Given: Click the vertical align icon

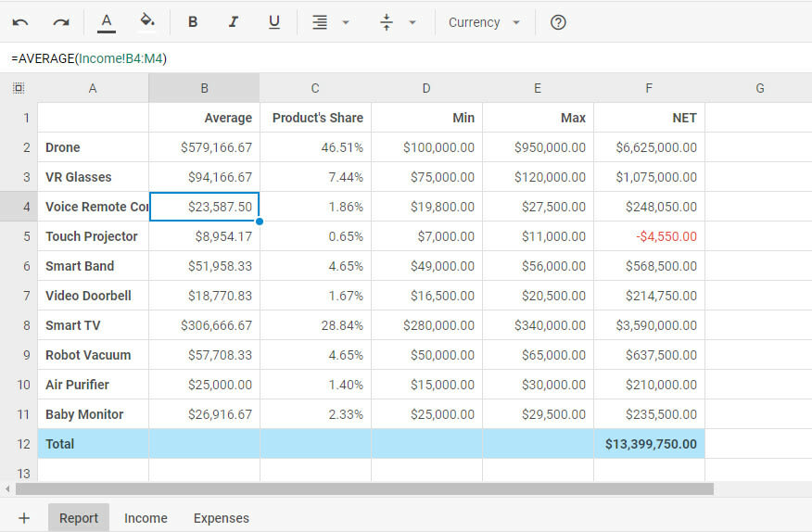Looking at the screenshot, I should [x=387, y=22].
